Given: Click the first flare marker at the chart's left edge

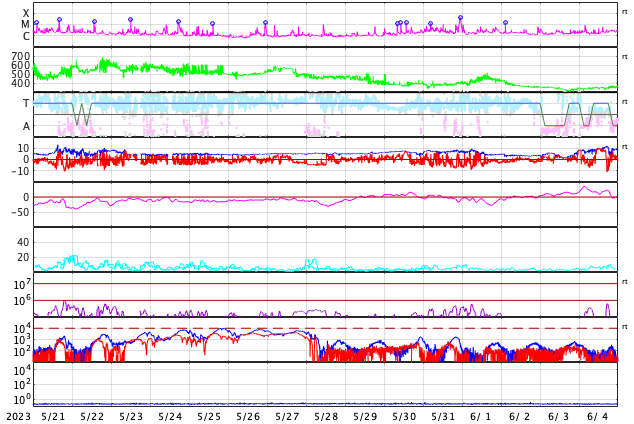Looking at the screenshot, I should tap(37, 23).
